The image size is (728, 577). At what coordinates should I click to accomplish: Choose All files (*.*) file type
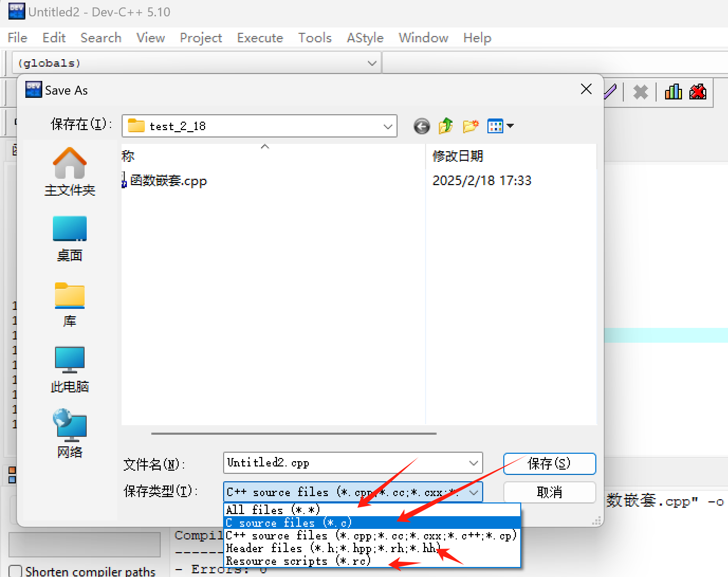372,510
